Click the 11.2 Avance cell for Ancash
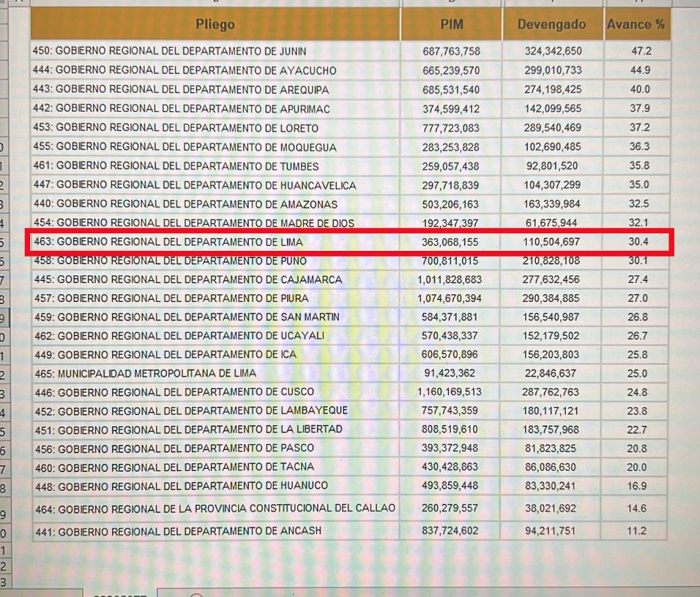The image size is (700, 597). (x=640, y=531)
